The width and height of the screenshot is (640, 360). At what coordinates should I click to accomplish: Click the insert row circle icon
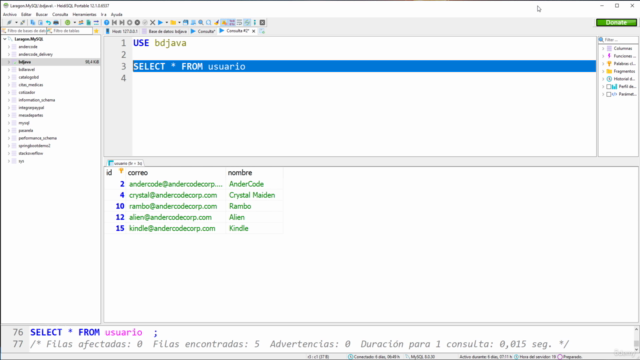coord(130,22)
